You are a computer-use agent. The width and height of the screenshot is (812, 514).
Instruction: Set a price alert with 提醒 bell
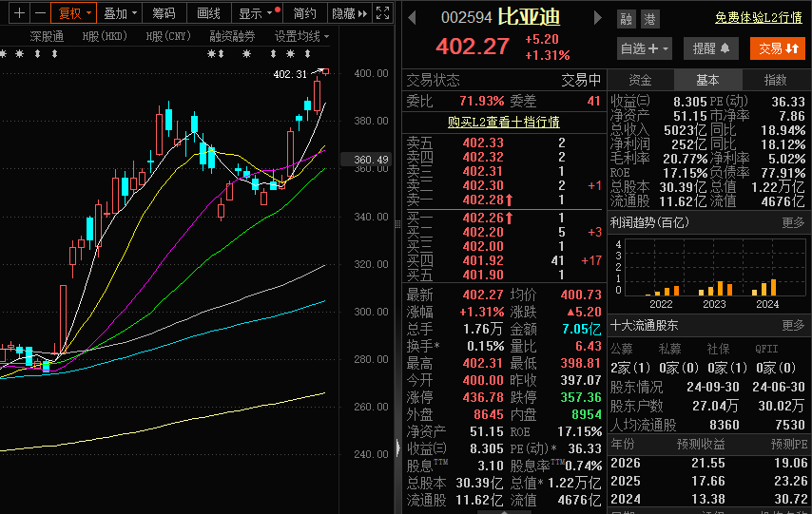pos(710,48)
